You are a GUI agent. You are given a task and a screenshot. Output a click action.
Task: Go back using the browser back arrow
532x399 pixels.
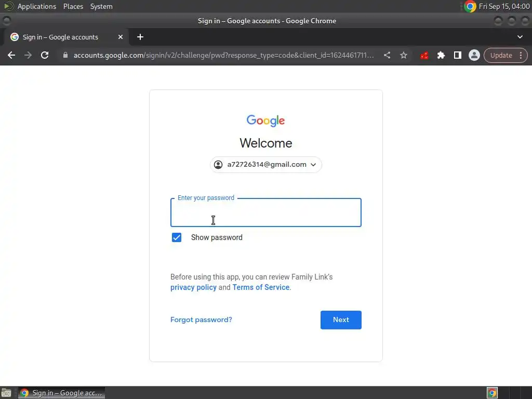pyautogui.click(x=11, y=55)
